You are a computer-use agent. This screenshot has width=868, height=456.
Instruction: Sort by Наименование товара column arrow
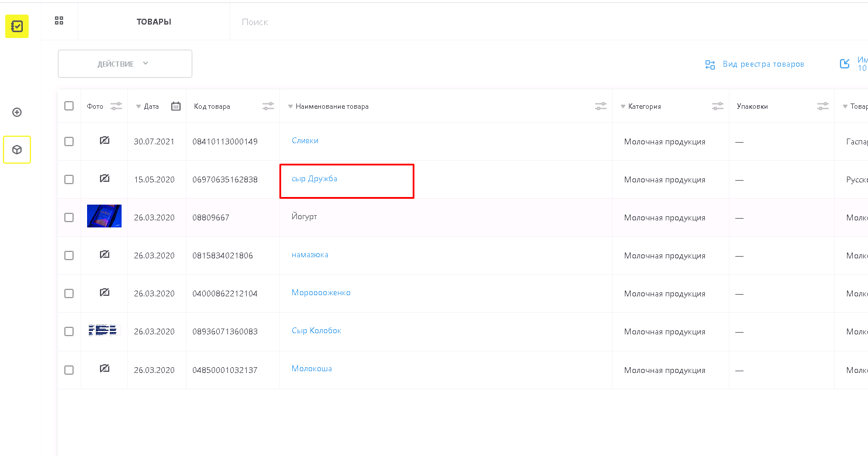coord(291,106)
